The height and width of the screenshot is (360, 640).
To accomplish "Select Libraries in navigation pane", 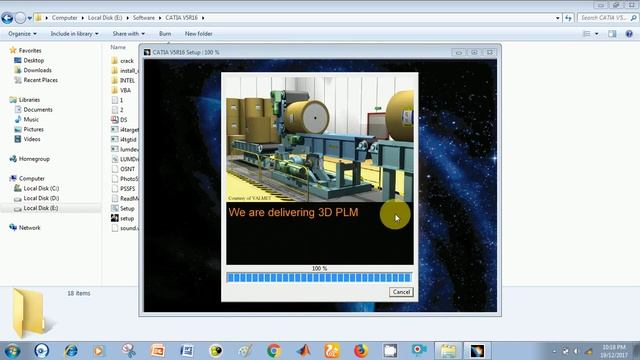I will 29,100.
